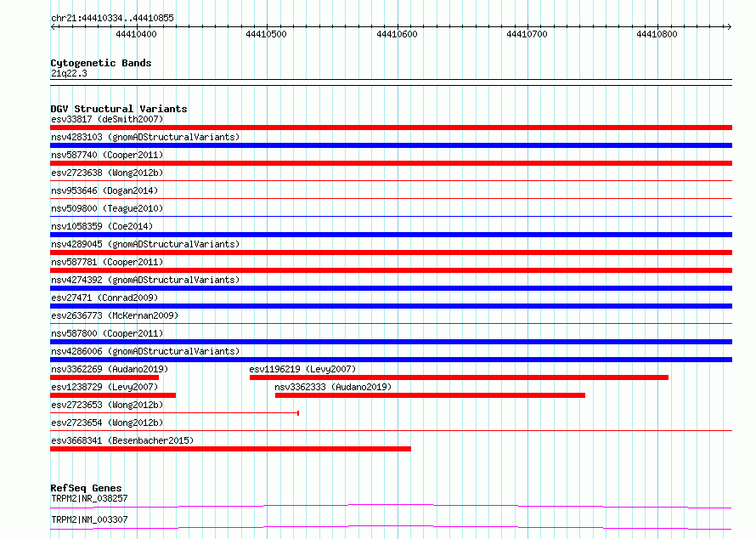Click the red bar of nsv4289045
The width and height of the screenshot is (756, 539).
[391, 252]
